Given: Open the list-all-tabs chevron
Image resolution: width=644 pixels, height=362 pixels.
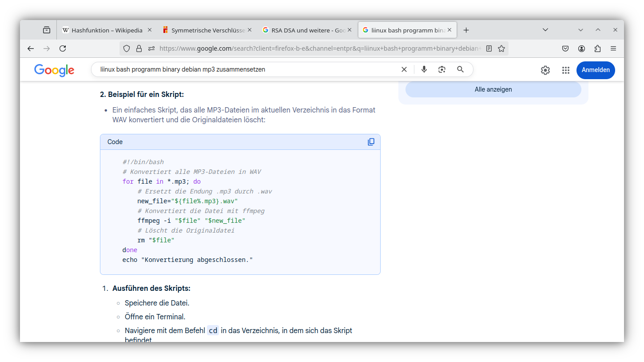Looking at the screenshot, I should [545, 30].
